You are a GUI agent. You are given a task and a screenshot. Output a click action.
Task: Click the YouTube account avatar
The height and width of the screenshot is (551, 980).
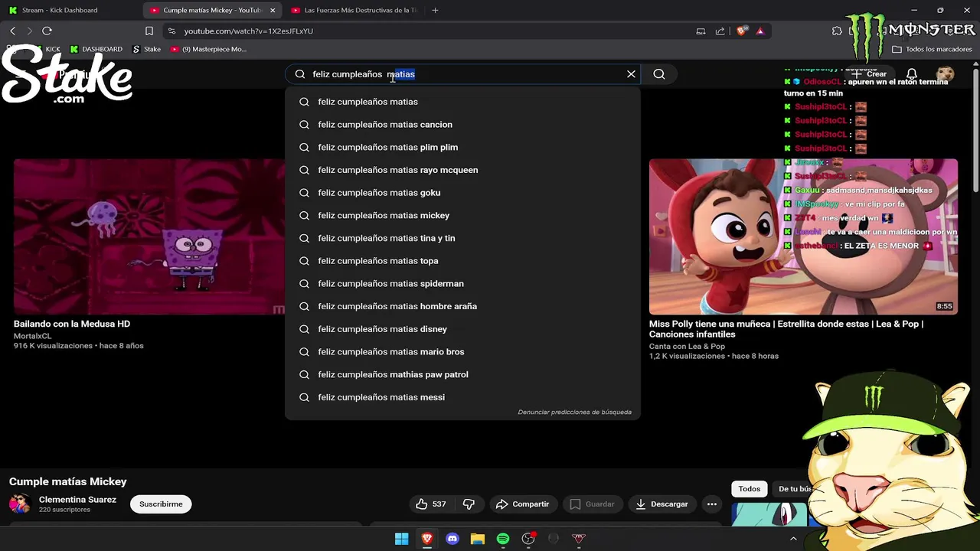coord(946,74)
